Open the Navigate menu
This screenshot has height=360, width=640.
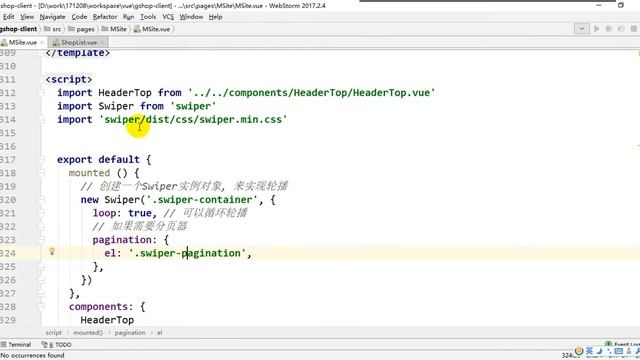(52, 17)
